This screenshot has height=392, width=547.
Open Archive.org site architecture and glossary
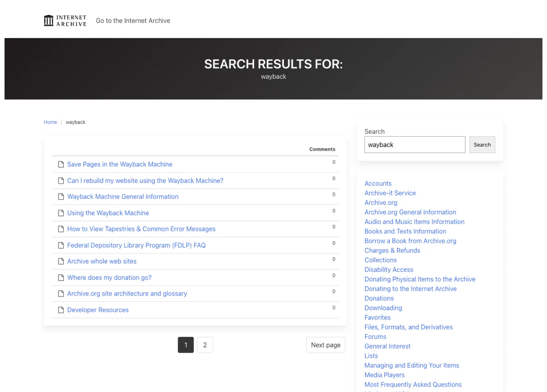(x=127, y=293)
